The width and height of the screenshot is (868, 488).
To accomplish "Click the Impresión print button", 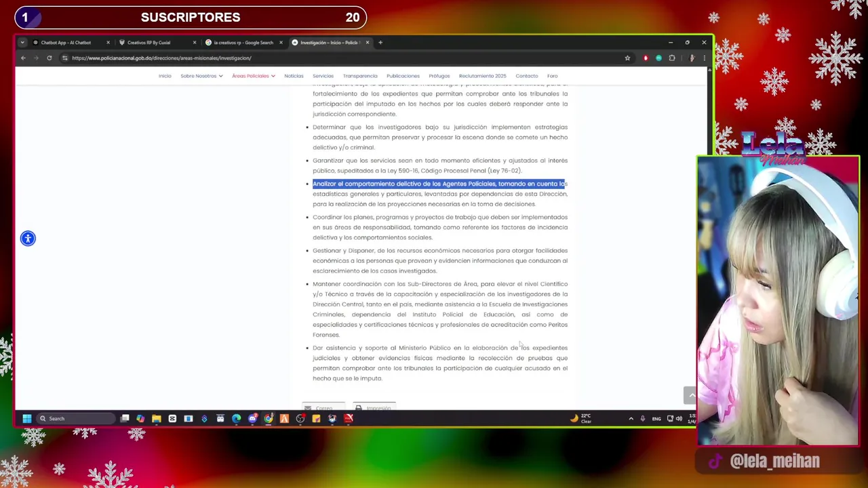I will point(374,408).
